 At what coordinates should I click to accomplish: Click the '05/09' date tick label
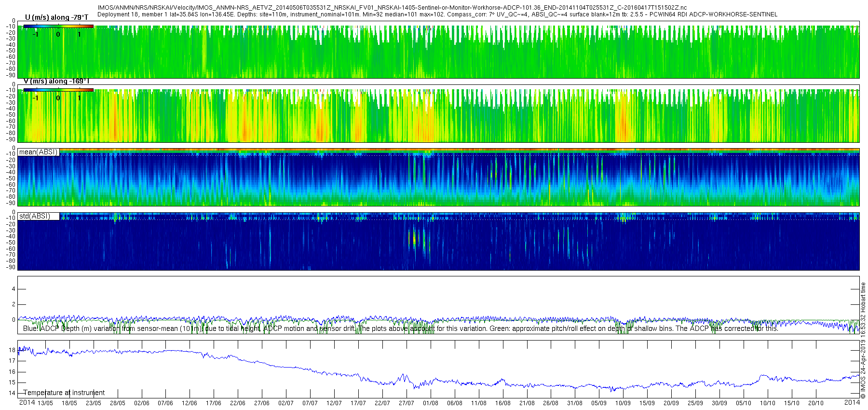[599, 403]
